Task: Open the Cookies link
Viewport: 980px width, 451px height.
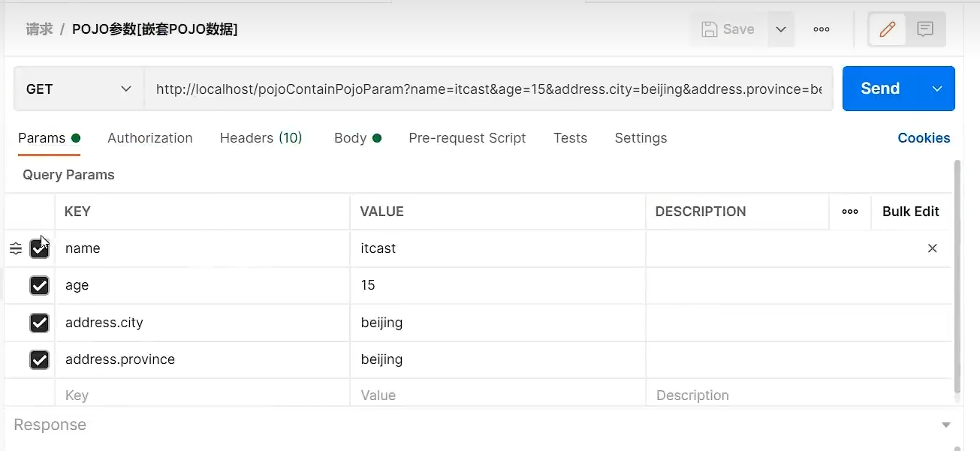Action: pyautogui.click(x=924, y=138)
